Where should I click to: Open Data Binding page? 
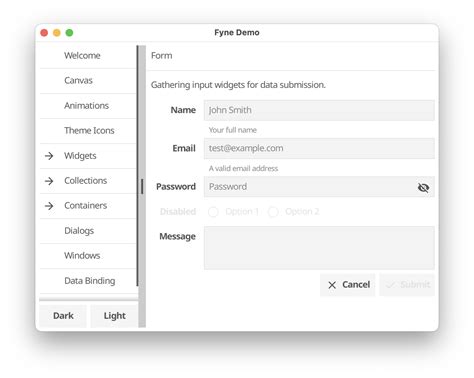(88, 281)
